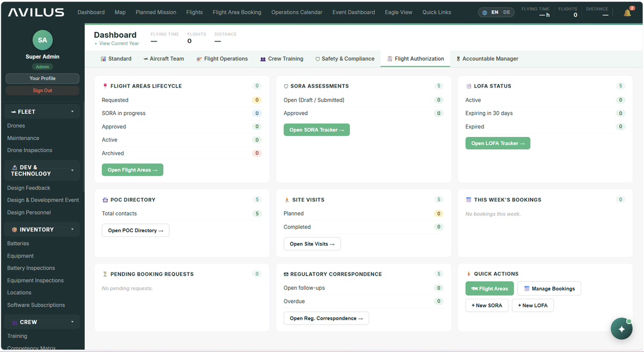Open Software Subscriptions in sidebar
This screenshot has width=644, height=352.
[36, 305]
